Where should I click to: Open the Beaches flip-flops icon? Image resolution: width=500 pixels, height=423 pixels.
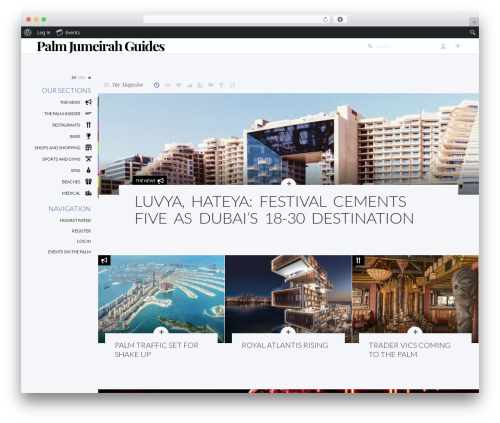88,181
